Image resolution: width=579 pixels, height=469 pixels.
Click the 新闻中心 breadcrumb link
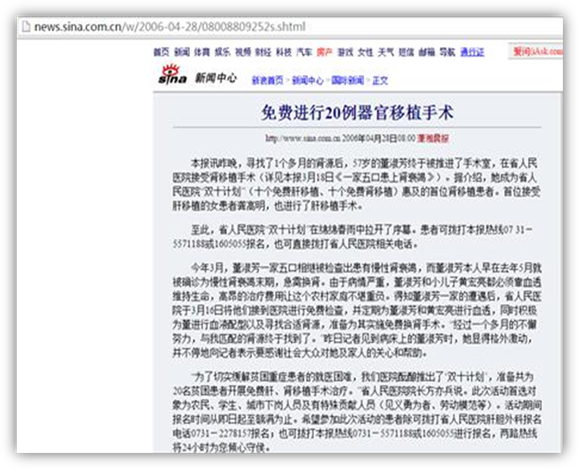(x=308, y=80)
